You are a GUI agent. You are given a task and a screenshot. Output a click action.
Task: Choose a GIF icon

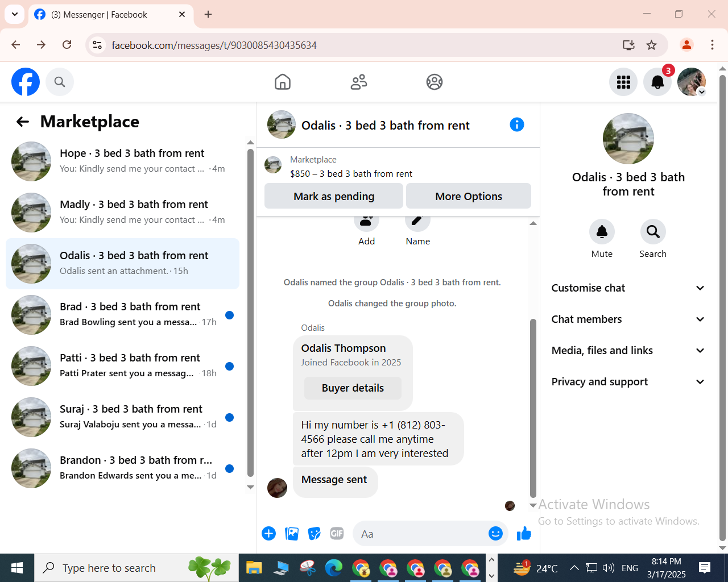point(337,534)
